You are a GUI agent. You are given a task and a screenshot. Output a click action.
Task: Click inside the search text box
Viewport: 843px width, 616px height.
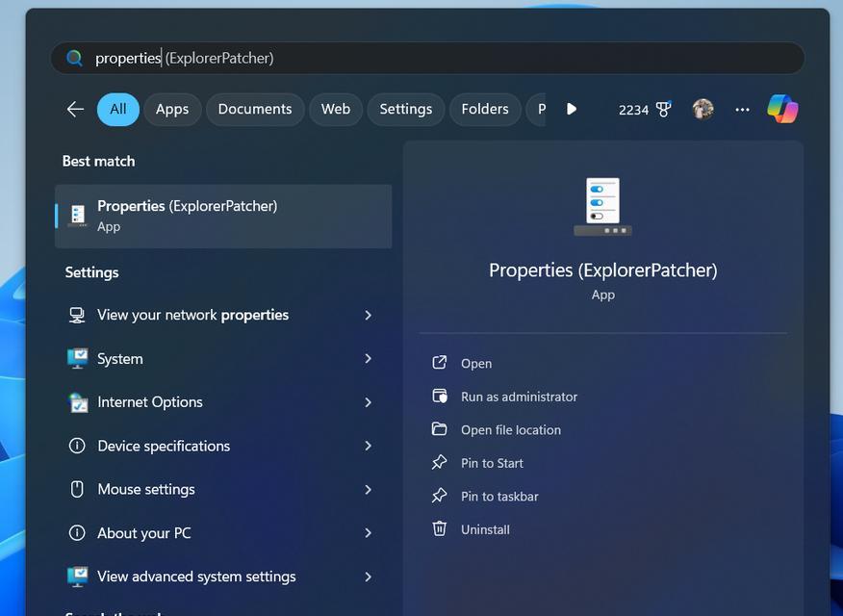click(427, 58)
